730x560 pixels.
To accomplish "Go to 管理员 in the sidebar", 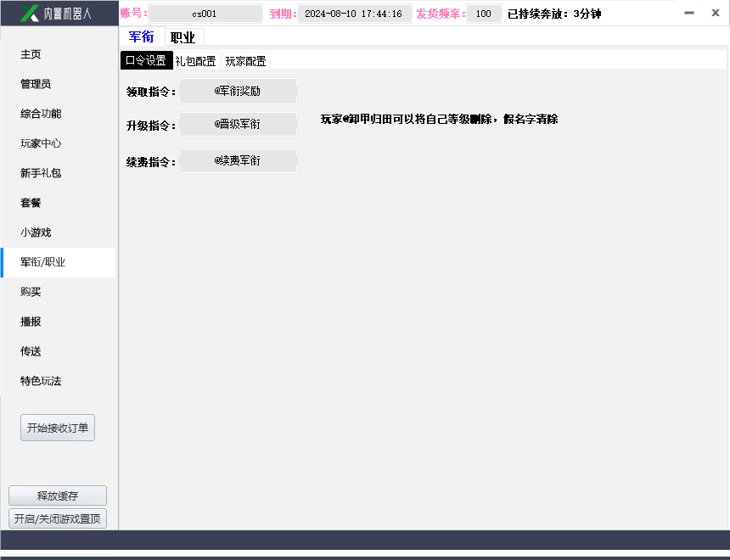I will tap(36, 84).
